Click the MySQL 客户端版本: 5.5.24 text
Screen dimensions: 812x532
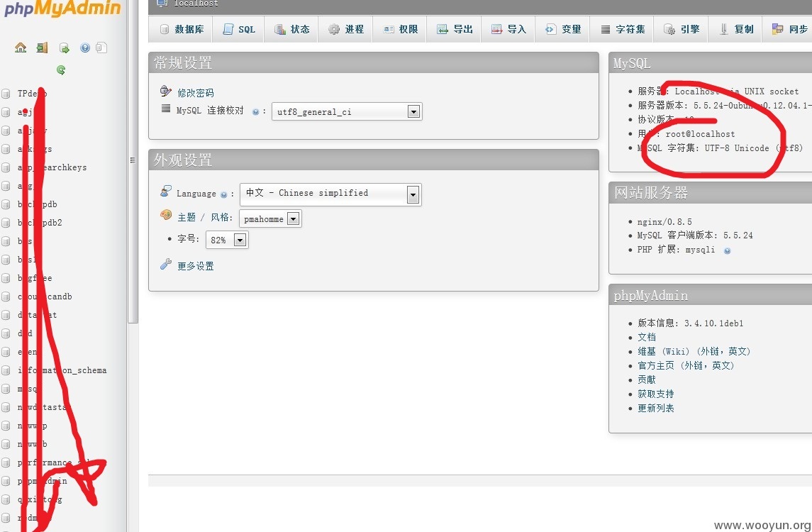[695, 235]
